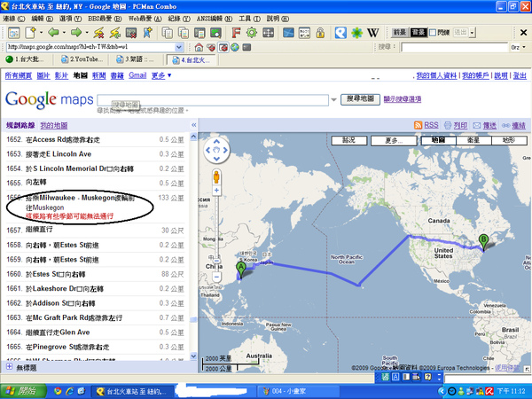Click the green flower ICQ icon
Viewport: 532px width, 399px height.
(x=356, y=33)
